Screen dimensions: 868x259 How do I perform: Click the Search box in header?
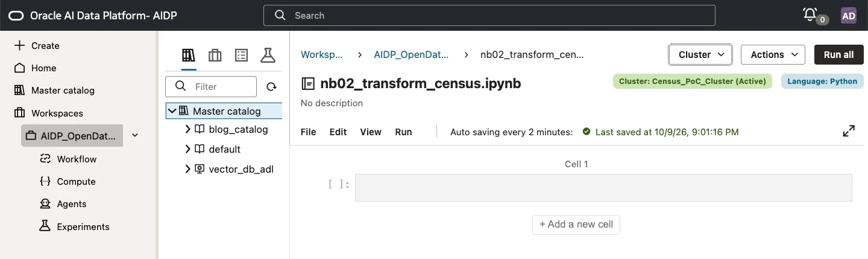pyautogui.click(x=489, y=16)
